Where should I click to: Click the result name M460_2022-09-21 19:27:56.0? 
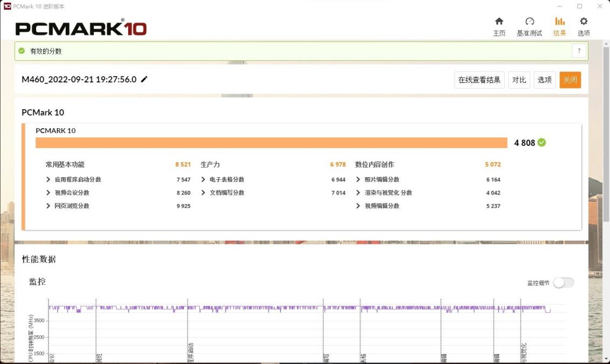79,79
